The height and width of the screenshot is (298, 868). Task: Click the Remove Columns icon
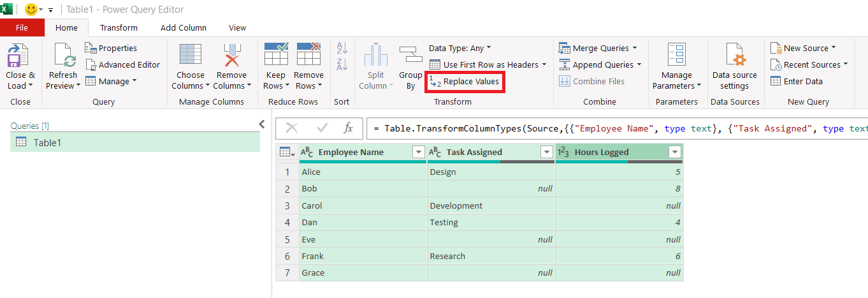coord(231,56)
